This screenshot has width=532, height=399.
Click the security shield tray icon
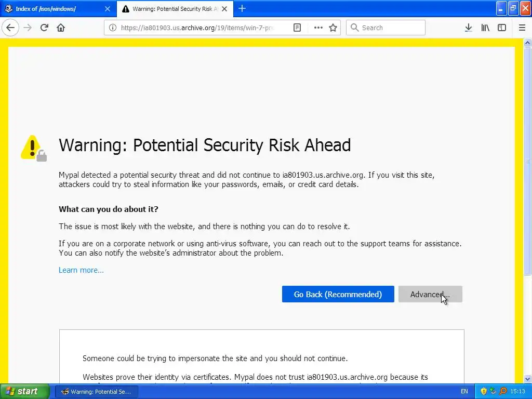coord(484,391)
